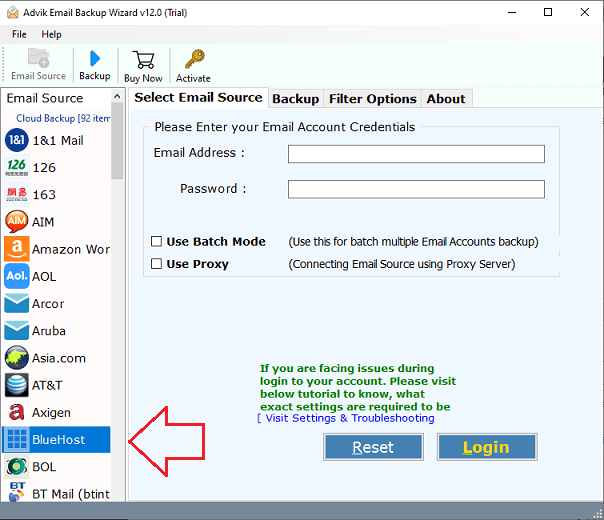Screen dimensions: 604x520
Task: Select the "Arcor" list entry text
Action: click(x=48, y=304)
